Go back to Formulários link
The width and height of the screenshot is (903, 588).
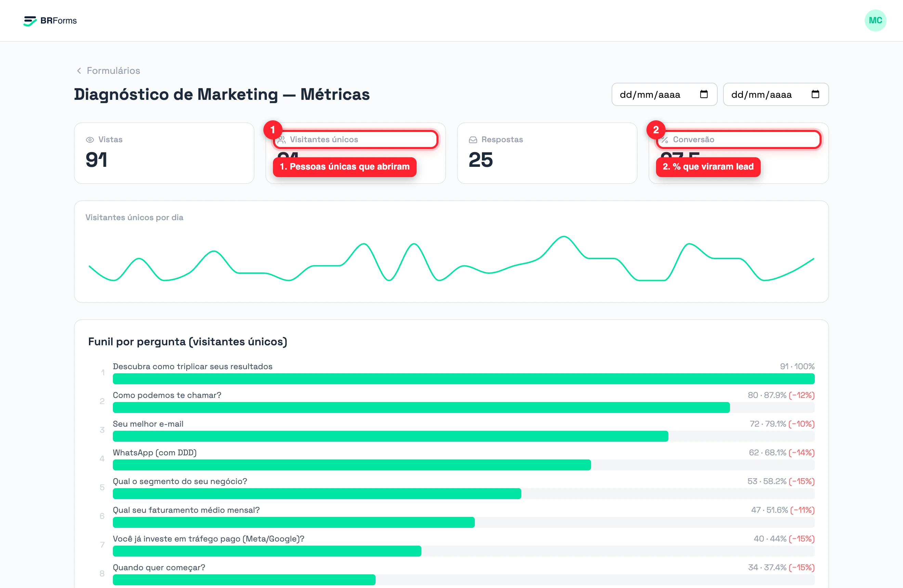(114, 71)
